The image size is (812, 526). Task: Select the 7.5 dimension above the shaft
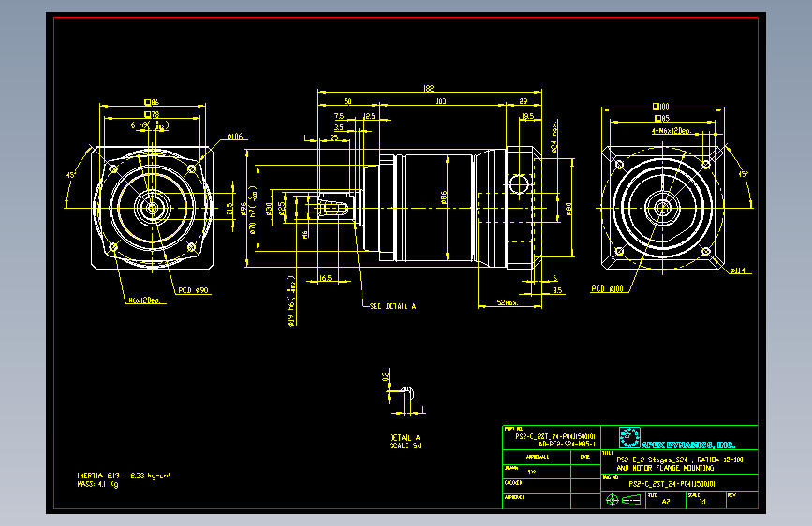click(x=339, y=116)
